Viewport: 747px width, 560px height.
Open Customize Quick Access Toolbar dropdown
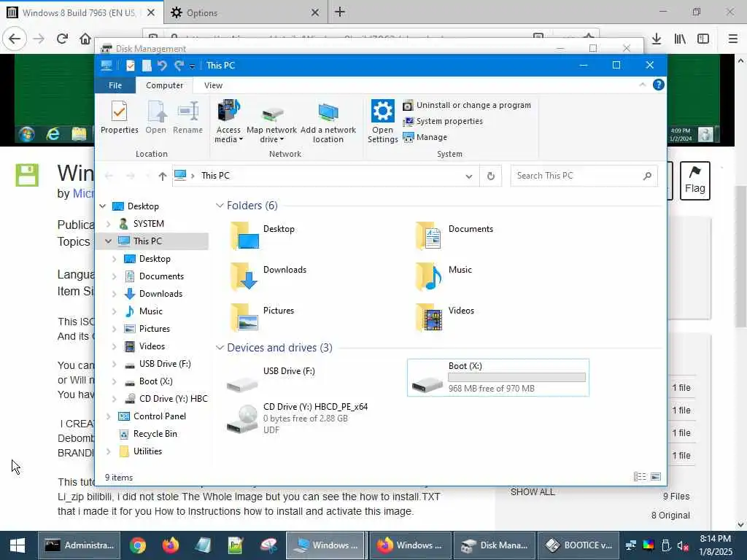tap(192, 66)
